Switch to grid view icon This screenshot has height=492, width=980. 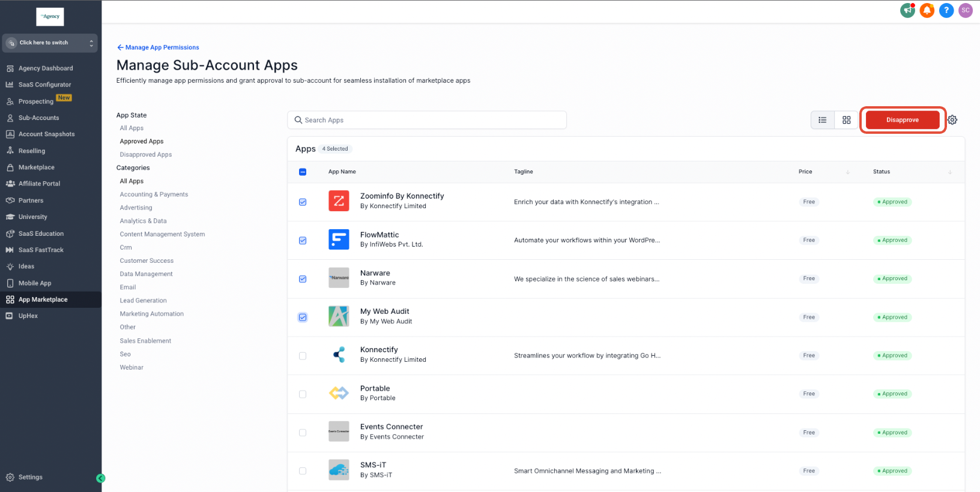[x=847, y=120]
